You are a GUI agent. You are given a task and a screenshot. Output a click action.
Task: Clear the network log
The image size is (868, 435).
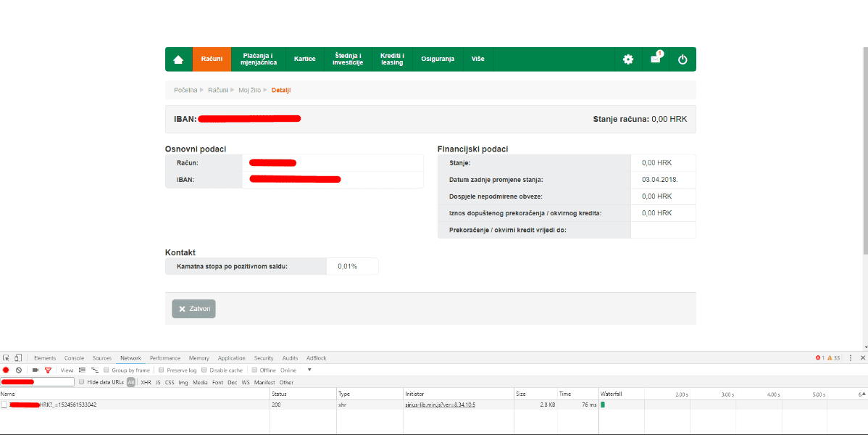[x=18, y=370]
